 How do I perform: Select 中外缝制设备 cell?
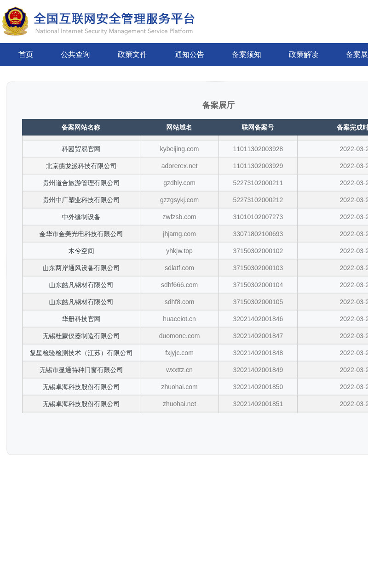(x=81, y=217)
